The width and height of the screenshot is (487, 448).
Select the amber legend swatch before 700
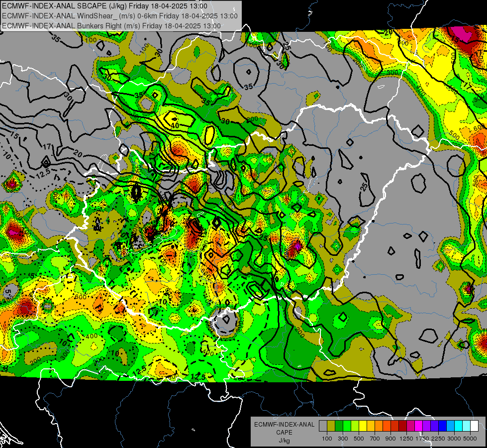pyautogui.click(x=371, y=426)
